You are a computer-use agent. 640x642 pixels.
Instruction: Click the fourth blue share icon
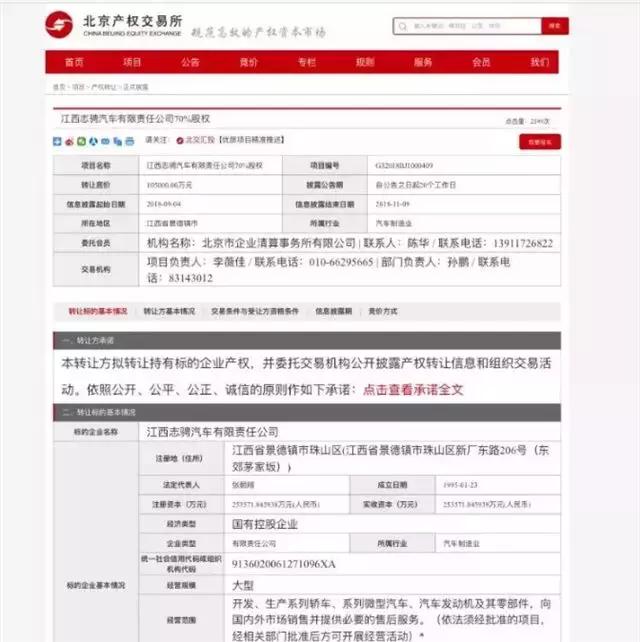[x=93, y=141]
